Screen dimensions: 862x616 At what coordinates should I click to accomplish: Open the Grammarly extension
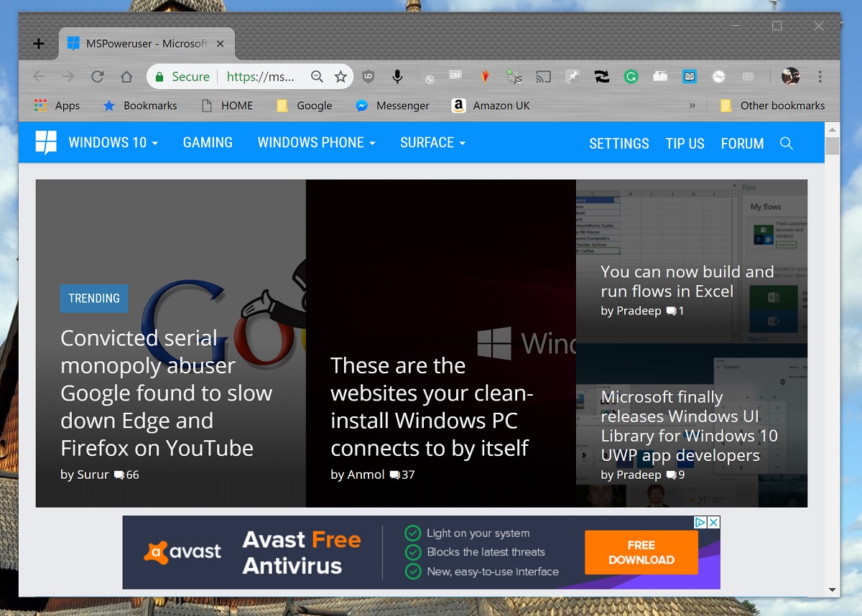click(631, 77)
